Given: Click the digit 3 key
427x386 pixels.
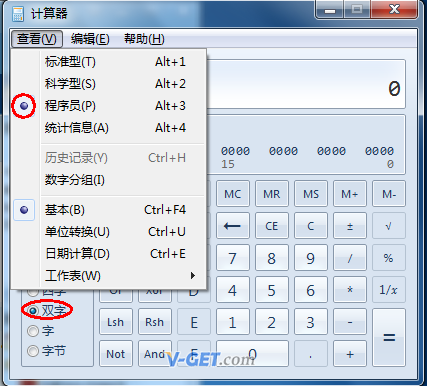Looking at the screenshot, I should (311, 322).
